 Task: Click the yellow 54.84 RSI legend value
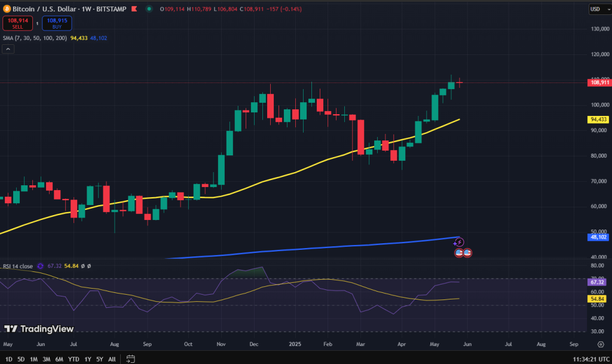click(x=72, y=266)
